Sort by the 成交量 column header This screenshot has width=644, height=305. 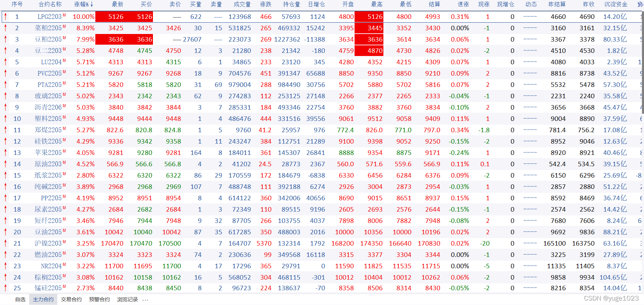click(242, 4)
